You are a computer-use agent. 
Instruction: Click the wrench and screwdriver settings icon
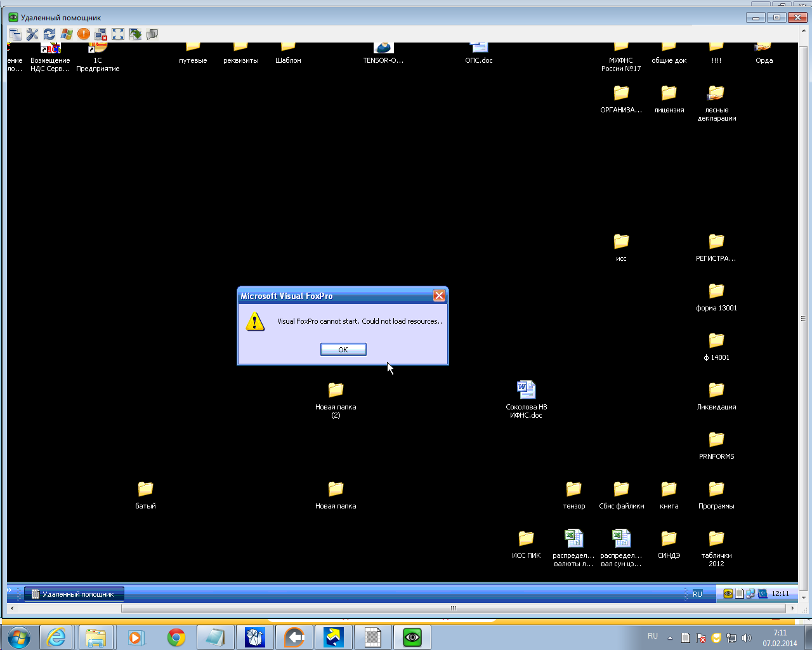[32, 34]
